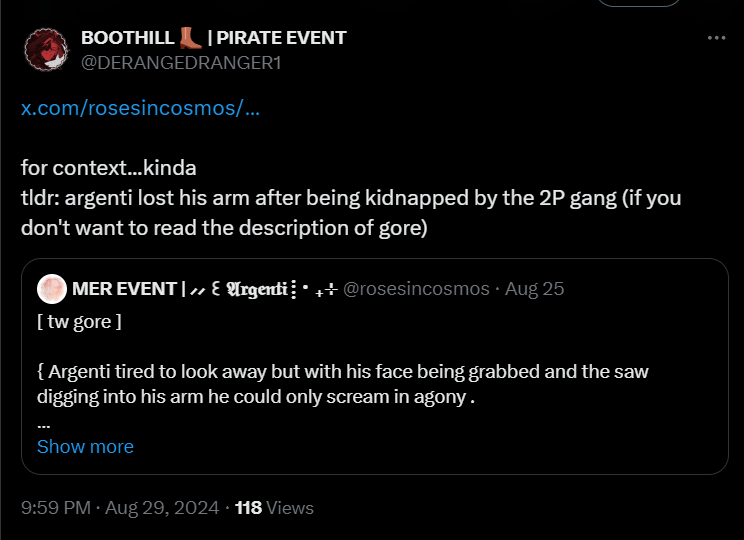Click the Aug 25 quoted tweet date

[x=535, y=289]
